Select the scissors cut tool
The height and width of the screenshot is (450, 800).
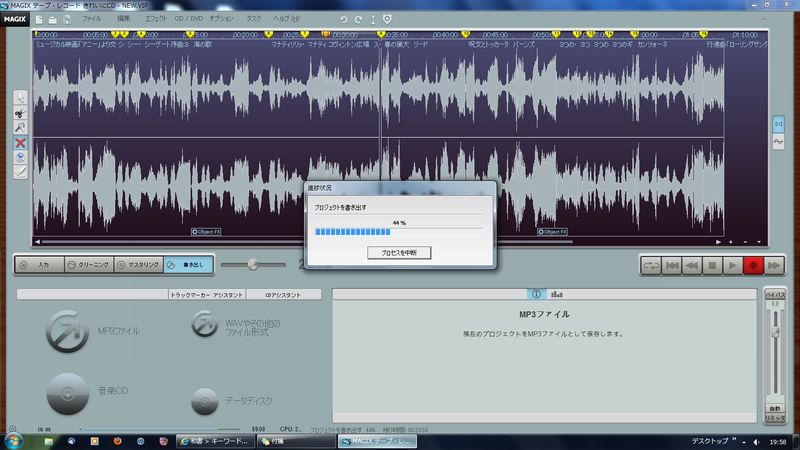[20, 113]
